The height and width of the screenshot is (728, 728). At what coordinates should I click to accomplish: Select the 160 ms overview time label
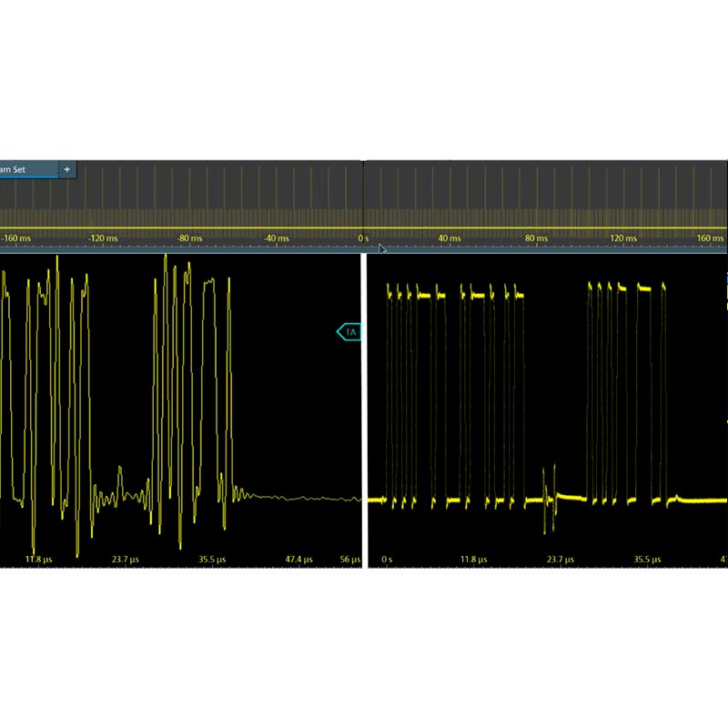click(x=709, y=238)
